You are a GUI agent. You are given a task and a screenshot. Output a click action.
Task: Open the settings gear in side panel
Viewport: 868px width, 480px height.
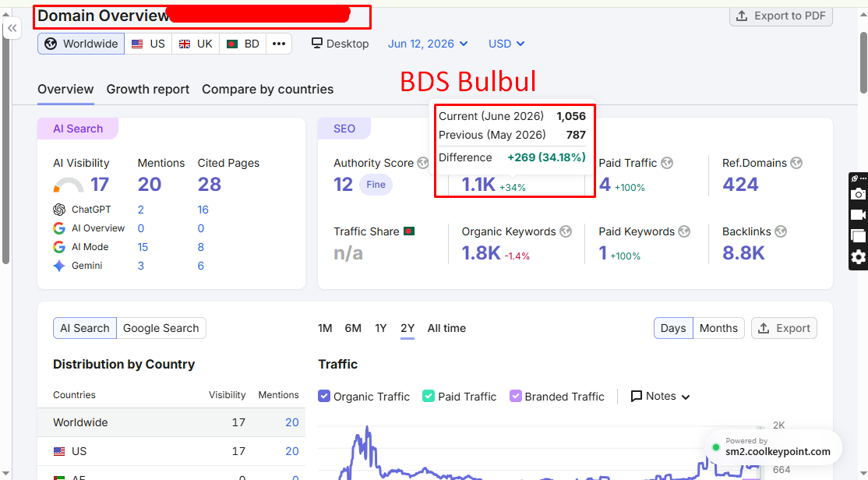click(x=858, y=257)
